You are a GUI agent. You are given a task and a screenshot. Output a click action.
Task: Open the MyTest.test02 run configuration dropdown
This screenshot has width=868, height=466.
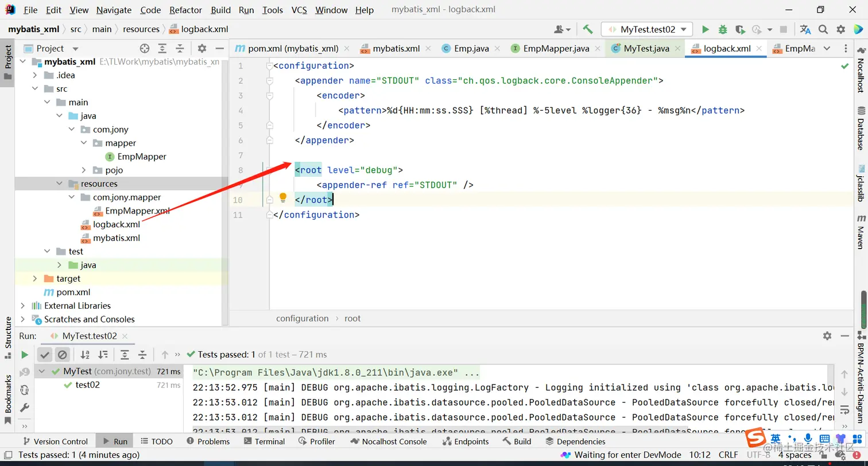[647, 29]
